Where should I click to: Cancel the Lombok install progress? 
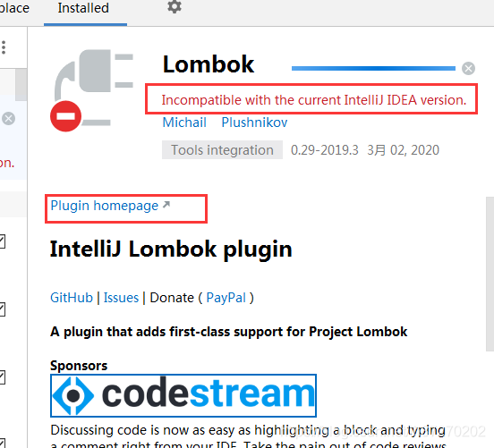point(468,68)
